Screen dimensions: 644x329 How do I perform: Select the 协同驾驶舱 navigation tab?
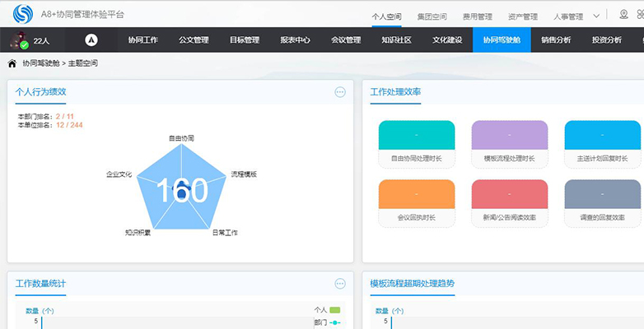(502, 40)
